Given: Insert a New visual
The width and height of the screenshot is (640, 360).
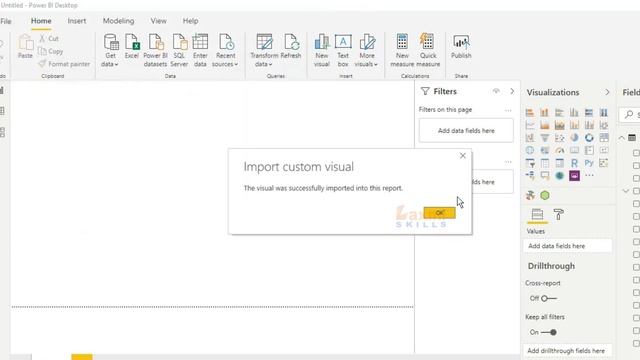Looking at the screenshot, I should [322, 50].
